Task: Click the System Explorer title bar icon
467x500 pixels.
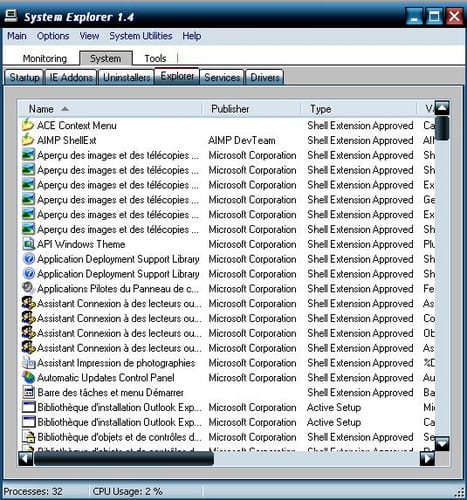Action: tap(11, 16)
